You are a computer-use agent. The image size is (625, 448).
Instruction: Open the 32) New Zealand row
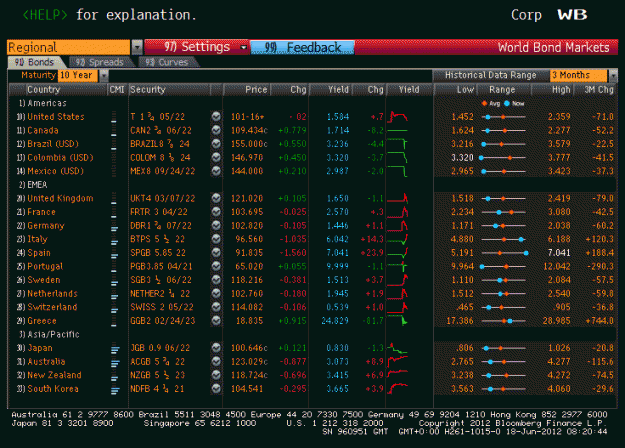pyautogui.click(x=312, y=375)
